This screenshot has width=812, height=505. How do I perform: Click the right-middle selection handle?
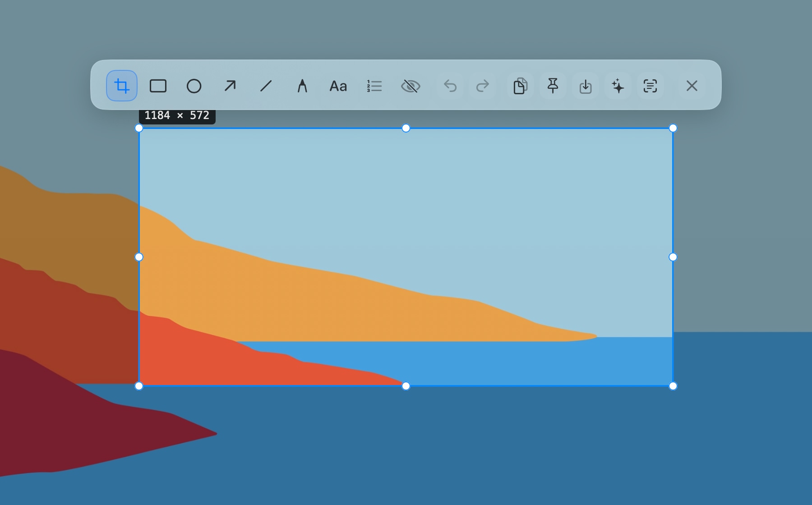pos(673,257)
